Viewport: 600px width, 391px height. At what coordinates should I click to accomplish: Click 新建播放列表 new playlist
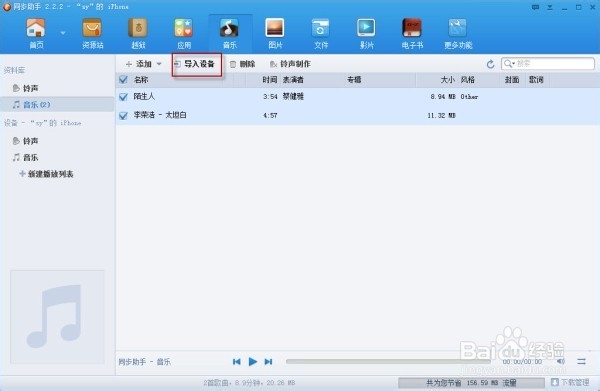click(46, 174)
